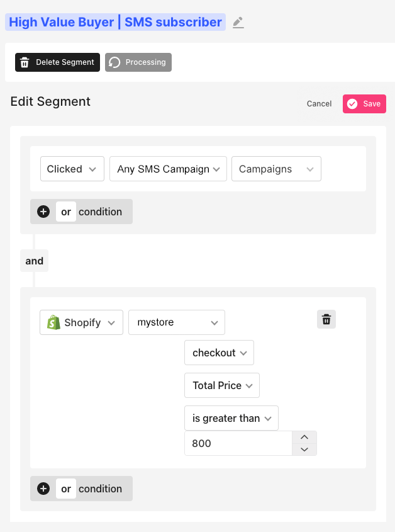The image size is (395, 532).
Task: Click the checkmark icon on Save
Action: [x=352, y=104]
